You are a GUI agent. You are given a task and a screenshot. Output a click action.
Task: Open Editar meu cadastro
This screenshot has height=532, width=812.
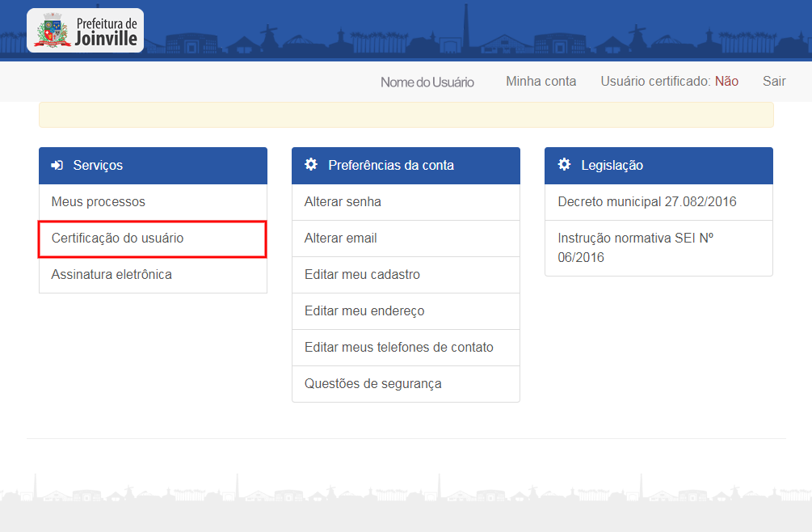pos(406,275)
